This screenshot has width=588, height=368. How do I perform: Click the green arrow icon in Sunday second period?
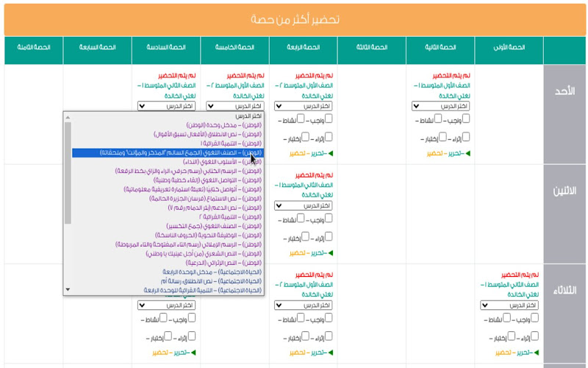467,153
